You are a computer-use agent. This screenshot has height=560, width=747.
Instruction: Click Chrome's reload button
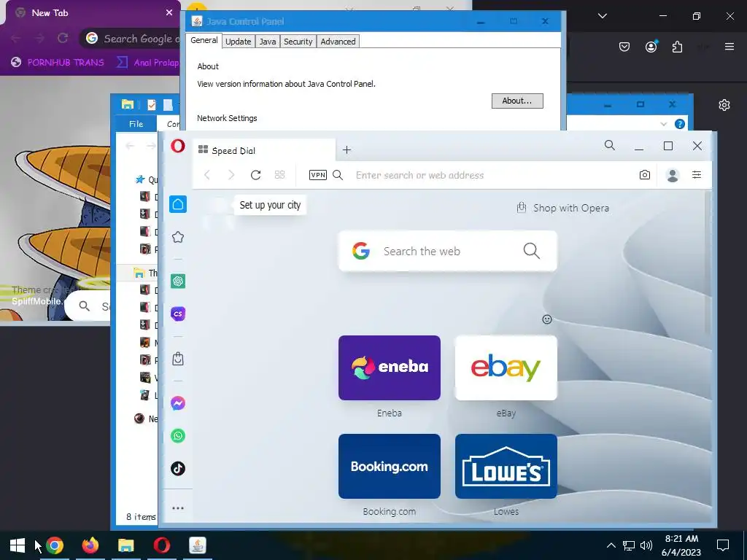(63, 38)
